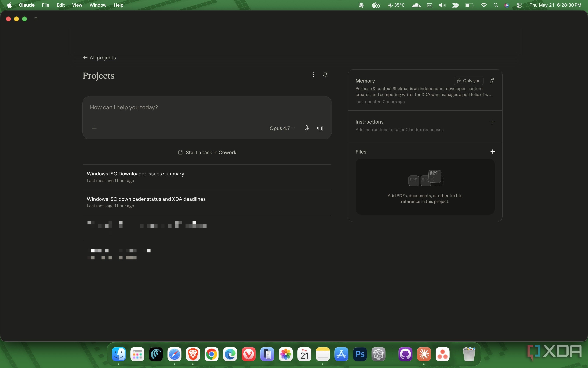Click Start a task in Cowork
Image resolution: width=588 pixels, height=368 pixels.
point(207,152)
